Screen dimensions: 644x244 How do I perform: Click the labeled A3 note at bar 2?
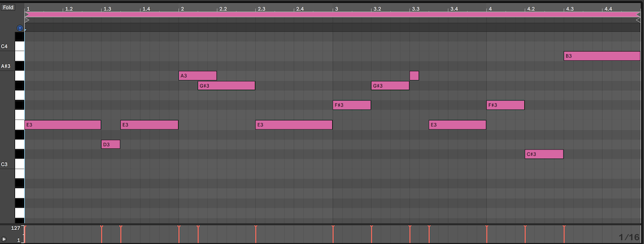(x=197, y=76)
